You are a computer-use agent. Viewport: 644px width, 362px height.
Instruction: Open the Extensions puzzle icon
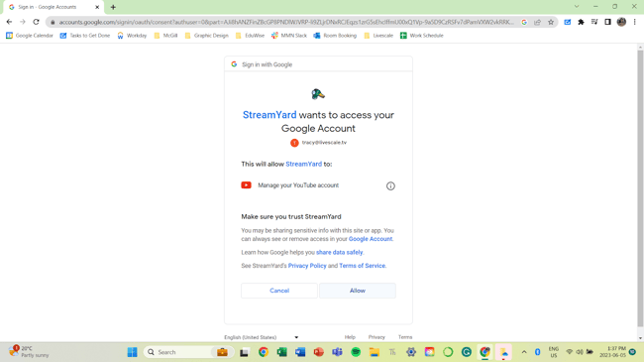pos(581,22)
